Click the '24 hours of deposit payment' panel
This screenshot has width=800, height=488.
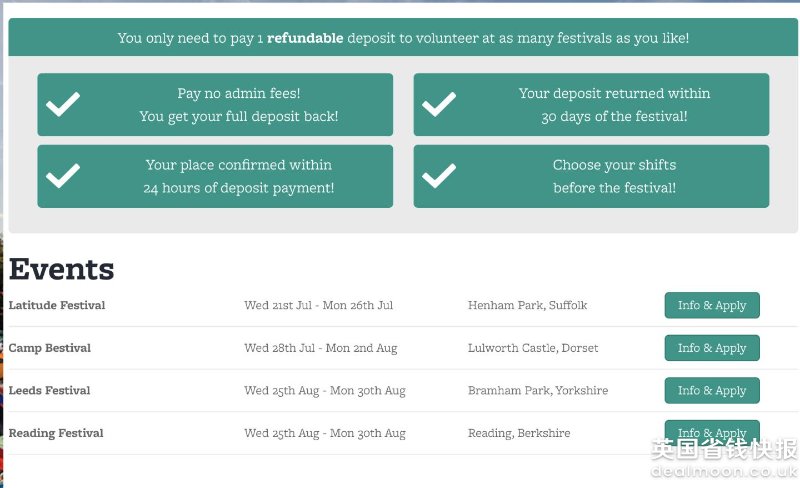point(215,176)
